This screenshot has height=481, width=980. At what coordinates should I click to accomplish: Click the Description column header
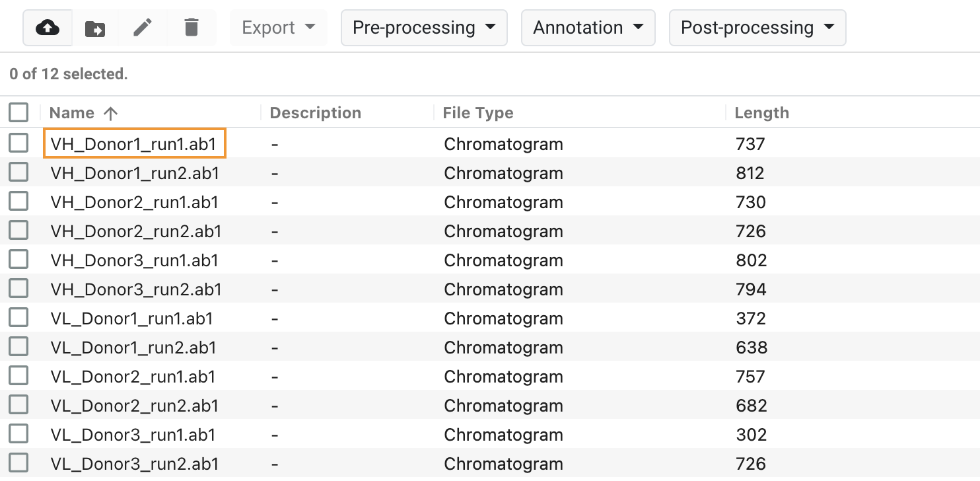[x=316, y=113]
